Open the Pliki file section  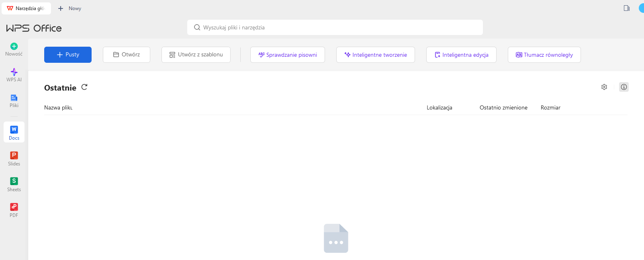[x=14, y=101]
